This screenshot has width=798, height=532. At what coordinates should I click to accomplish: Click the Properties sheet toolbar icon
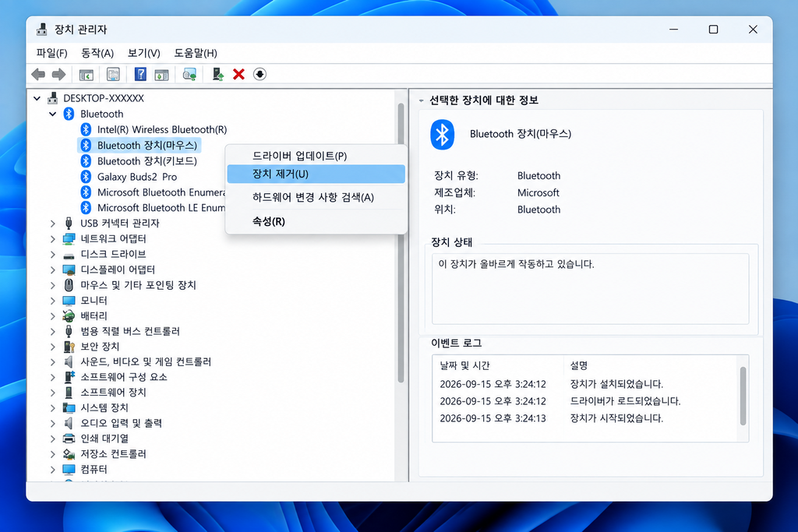tap(113, 74)
